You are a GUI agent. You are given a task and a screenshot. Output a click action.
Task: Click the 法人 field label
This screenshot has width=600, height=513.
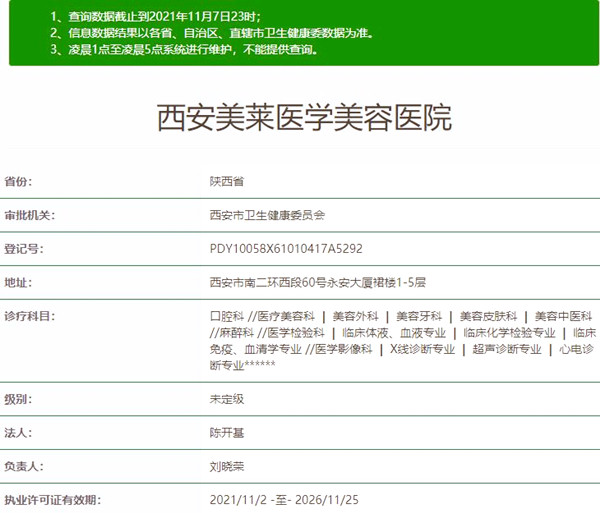pyautogui.click(x=18, y=433)
